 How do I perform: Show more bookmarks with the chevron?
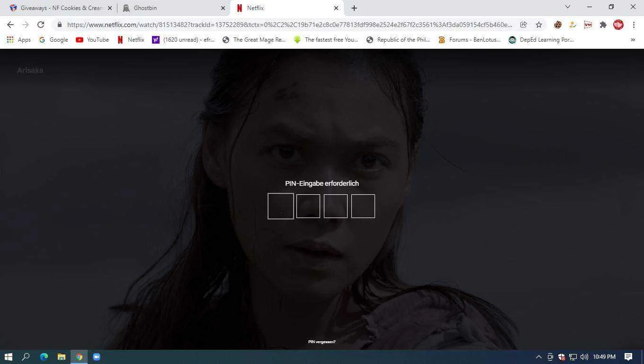coord(633,40)
